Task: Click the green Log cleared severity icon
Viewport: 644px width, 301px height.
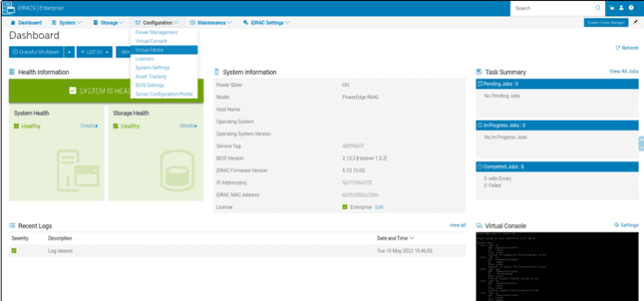Action: point(14,251)
